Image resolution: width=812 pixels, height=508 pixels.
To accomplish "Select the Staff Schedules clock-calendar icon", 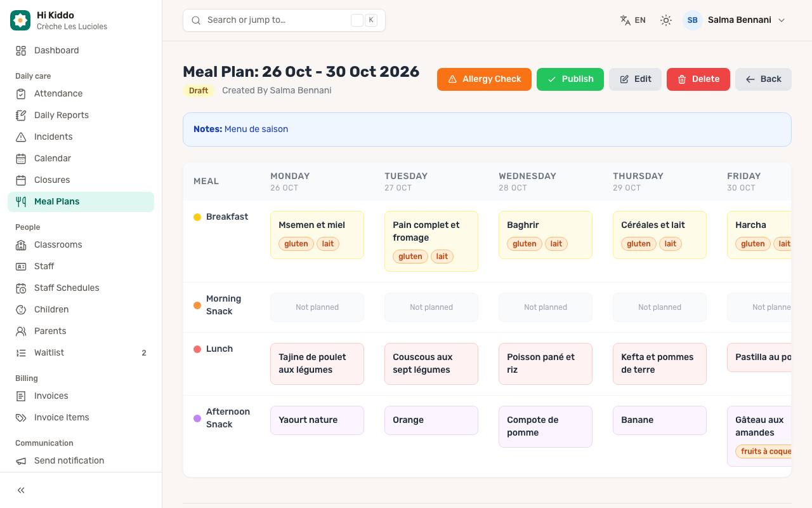I will [x=21, y=288].
